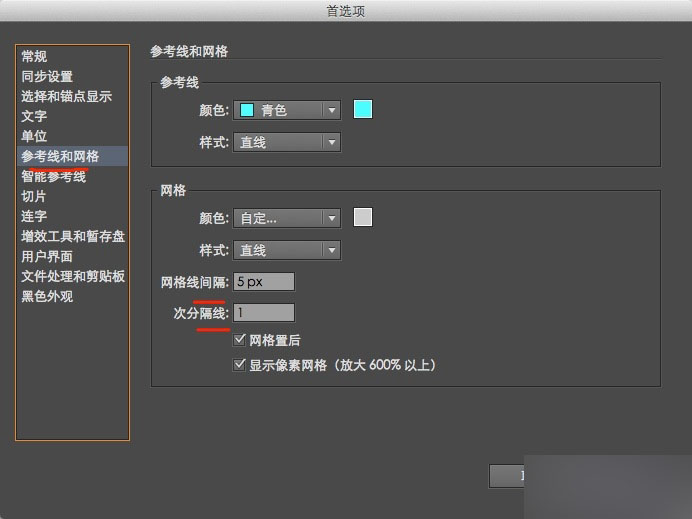Toggle the 网格置后 checkbox
Screen dimensions: 692x519
[239, 340]
